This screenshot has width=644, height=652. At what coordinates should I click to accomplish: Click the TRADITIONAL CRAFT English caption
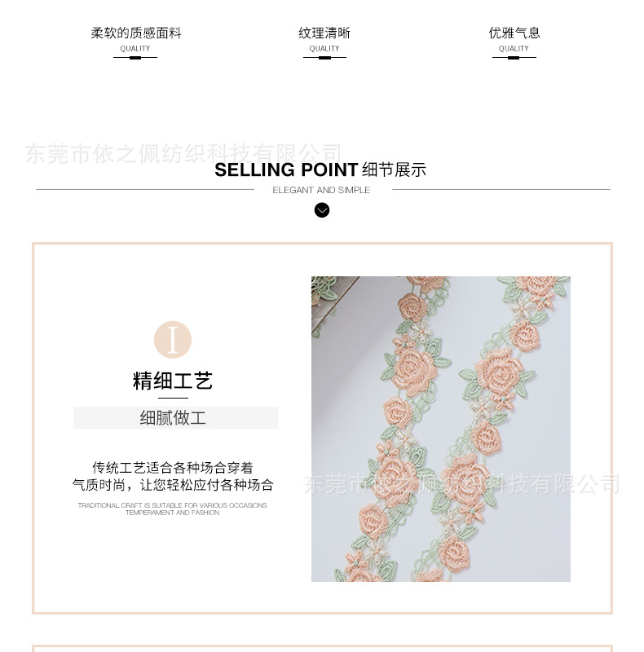tap(172, 509)
